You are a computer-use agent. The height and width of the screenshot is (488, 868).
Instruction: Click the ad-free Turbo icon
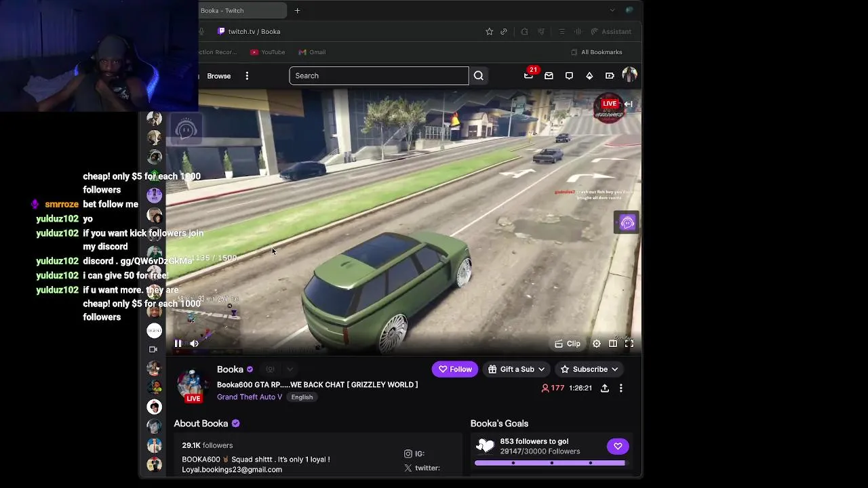click(610, 76)
